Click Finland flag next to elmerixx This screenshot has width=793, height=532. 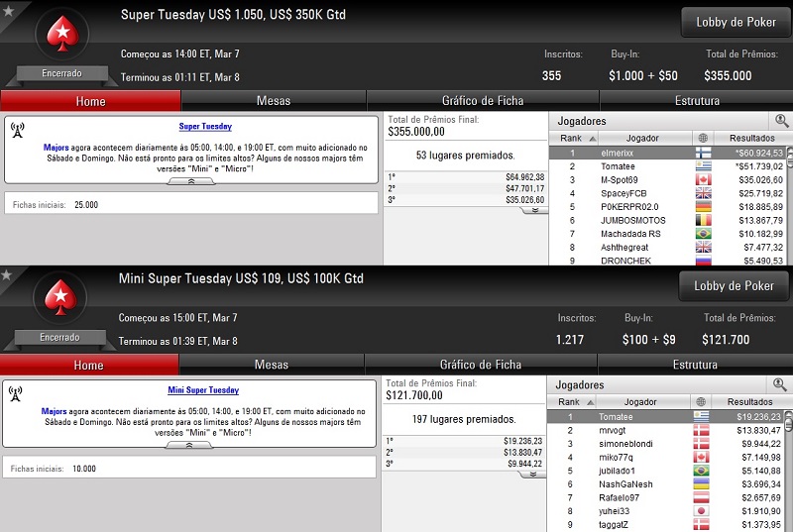tap(703, 153)
